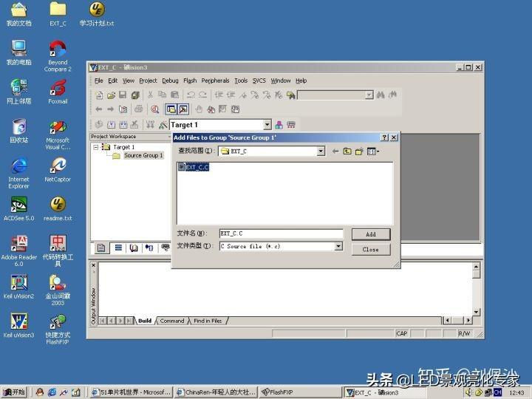Click the Unindent selected text icon
The width and height of the screenshot is (532, 399).
tap(231, 95)
